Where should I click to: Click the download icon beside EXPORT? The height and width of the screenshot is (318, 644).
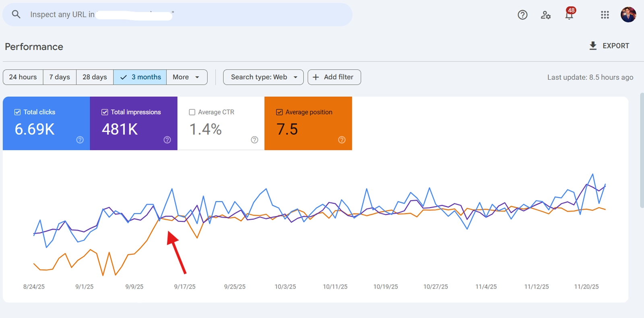point(593,46)
